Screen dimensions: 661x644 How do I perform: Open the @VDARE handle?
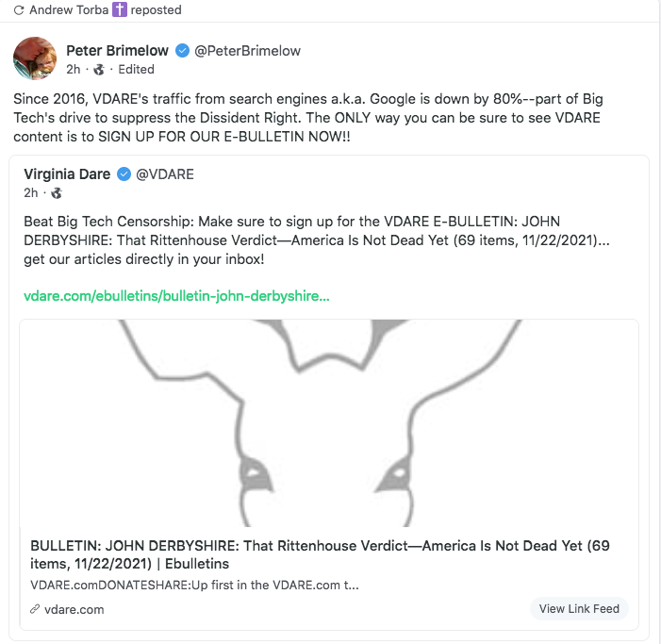point(165,173)
